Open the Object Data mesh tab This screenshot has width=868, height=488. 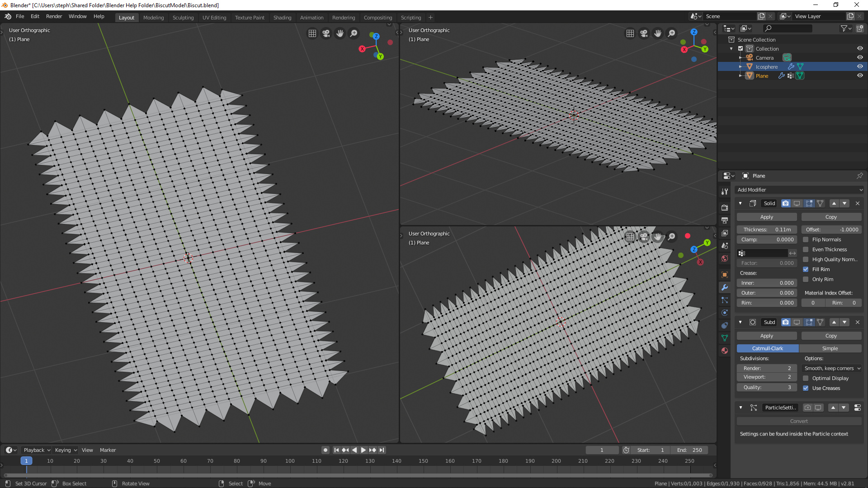pyautogui.click(x=725, y=338)
